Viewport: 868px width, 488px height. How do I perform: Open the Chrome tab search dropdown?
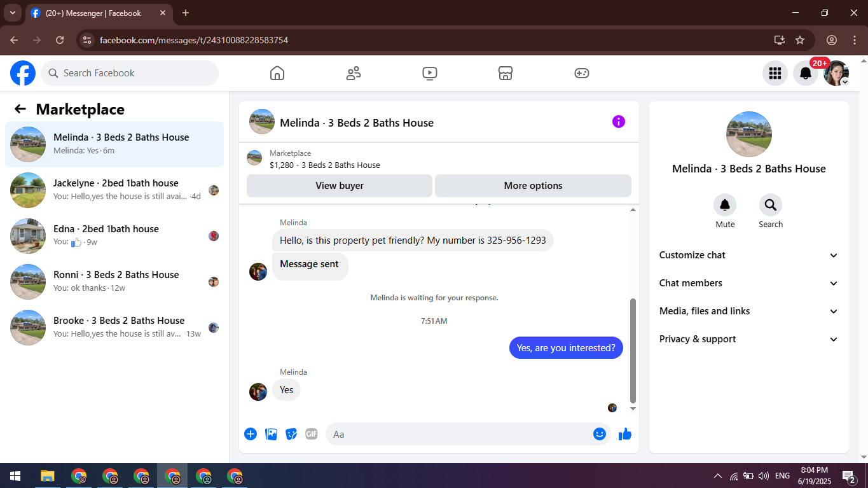pyautogui.click(x=12, y=13)
